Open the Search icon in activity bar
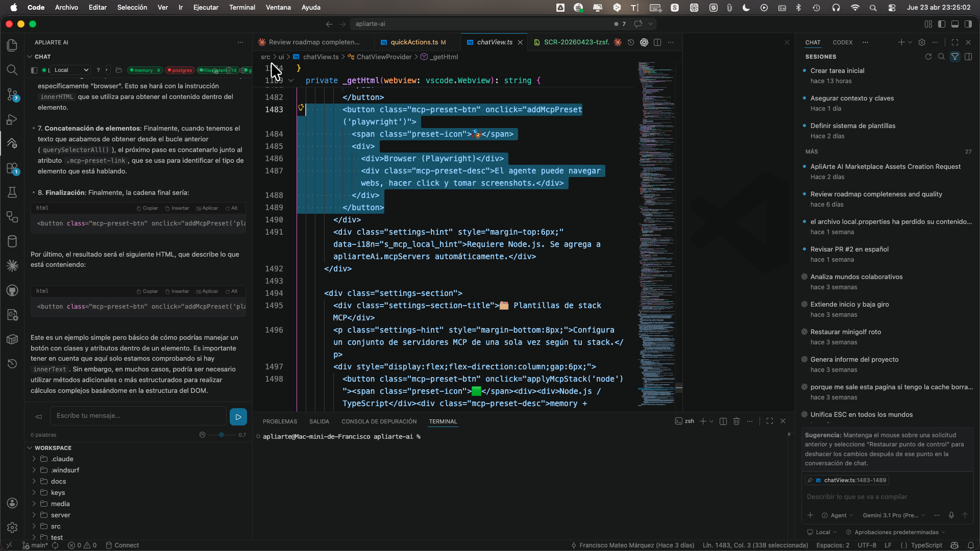The height and width of the screenshot is (551, 980). [x=12, y=70]
